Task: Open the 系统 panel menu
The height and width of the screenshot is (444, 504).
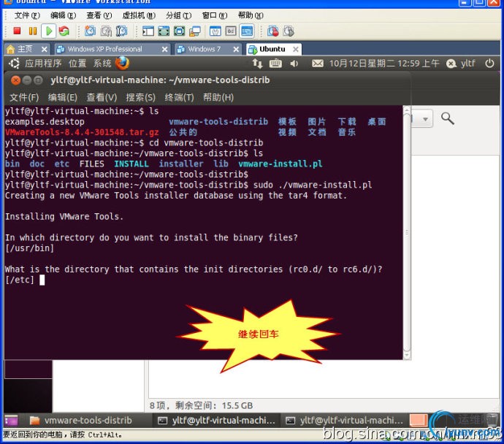Action: tap(102, 64)
